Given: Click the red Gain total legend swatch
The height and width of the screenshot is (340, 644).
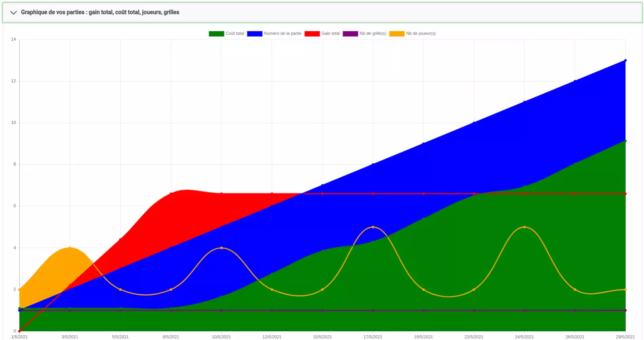Looking at the screenshot, I should (x=312, y=34).
